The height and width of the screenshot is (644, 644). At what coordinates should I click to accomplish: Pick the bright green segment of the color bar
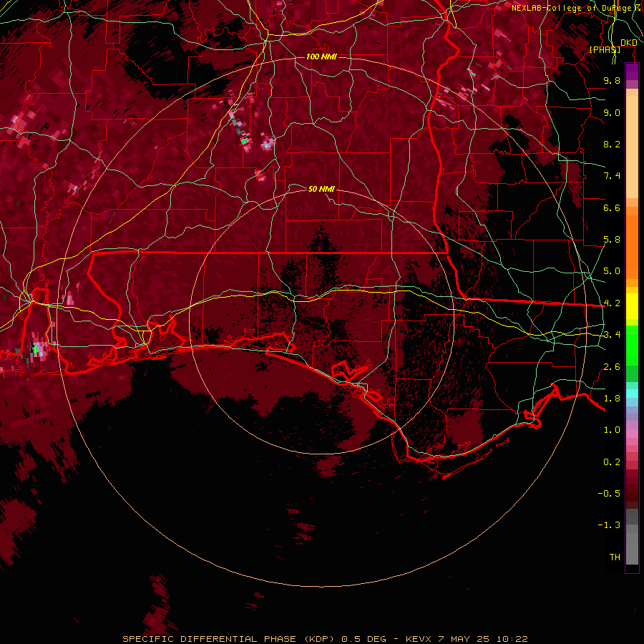632,346
